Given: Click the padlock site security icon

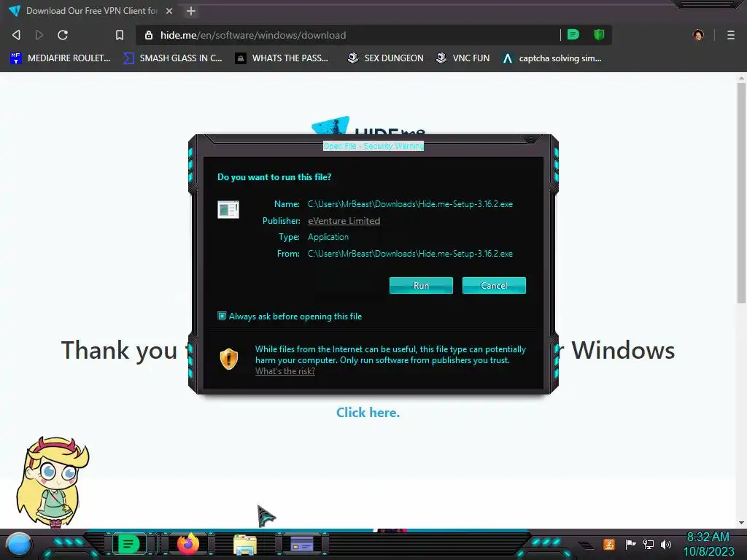Looking at the screenshot, I should coord(149,35).
